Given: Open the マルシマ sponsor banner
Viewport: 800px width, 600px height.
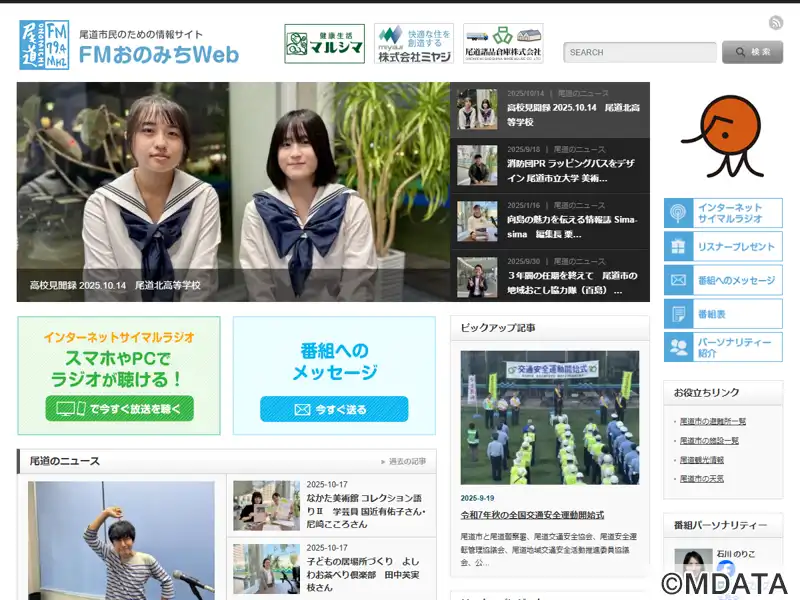Looking at the screenshot, I should tap(324, 44).
